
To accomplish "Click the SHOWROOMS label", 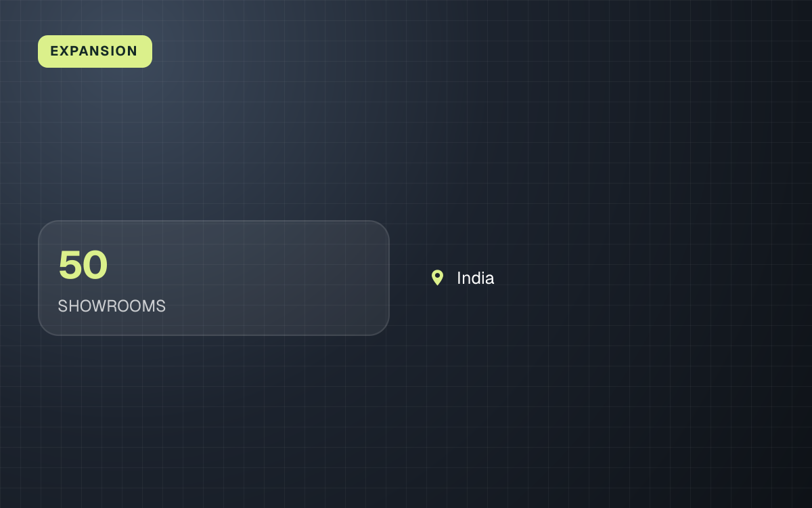I will 112,306.
